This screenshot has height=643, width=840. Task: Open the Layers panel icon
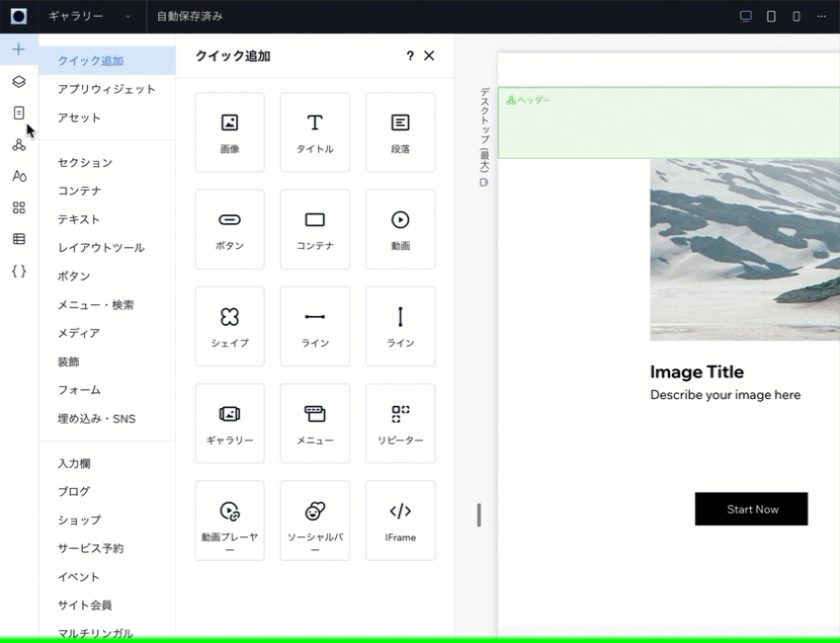19,81
